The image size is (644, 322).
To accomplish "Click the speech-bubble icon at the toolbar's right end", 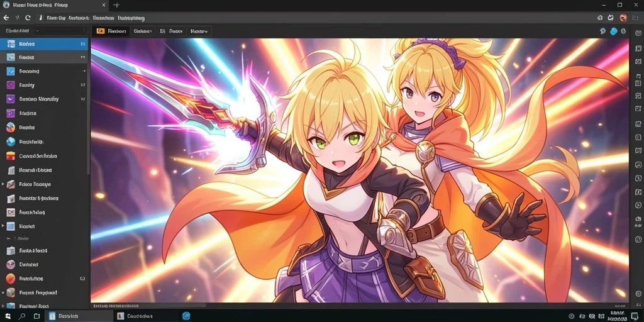I will [x=602, y=31].
